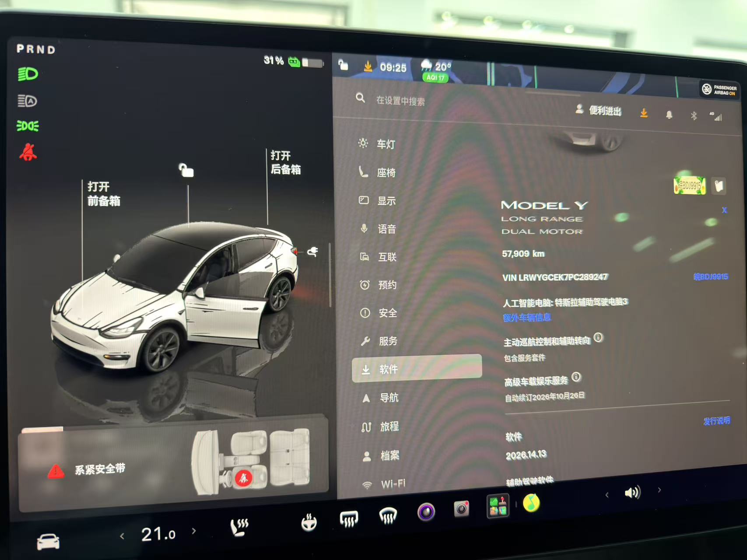
Task: Open the download update icon beside profile
Action: click(x=644, y=113)
